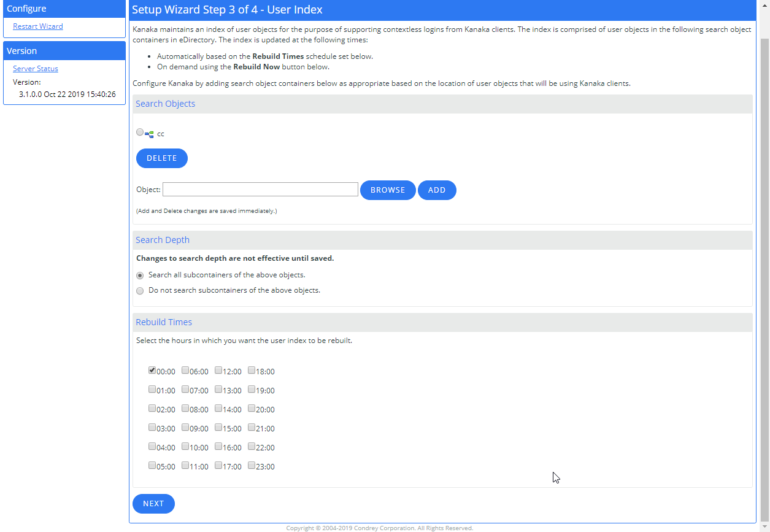Click the DELETE button
Image resolution: width=770 pixels, height=532 pixels.
coord(162,158)
